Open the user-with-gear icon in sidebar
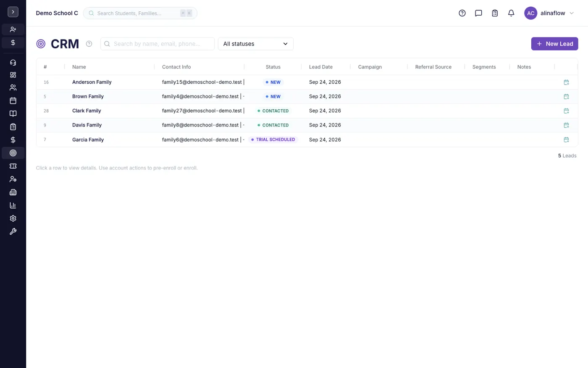 13,179
